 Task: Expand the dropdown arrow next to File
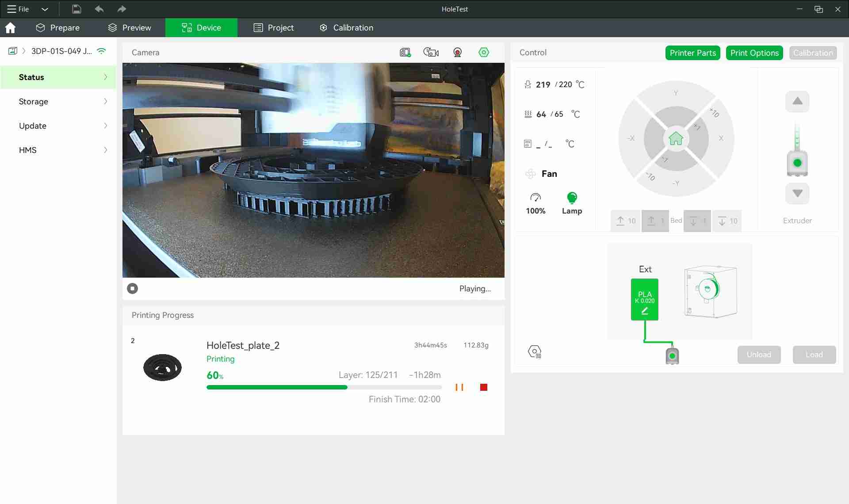[45, 9]
